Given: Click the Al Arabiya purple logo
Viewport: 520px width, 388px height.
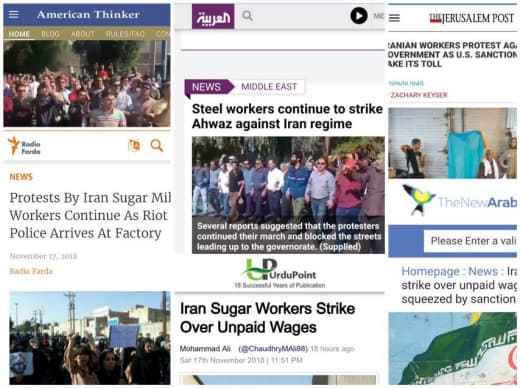Looking at the screenshot, I should click(213, 16).
